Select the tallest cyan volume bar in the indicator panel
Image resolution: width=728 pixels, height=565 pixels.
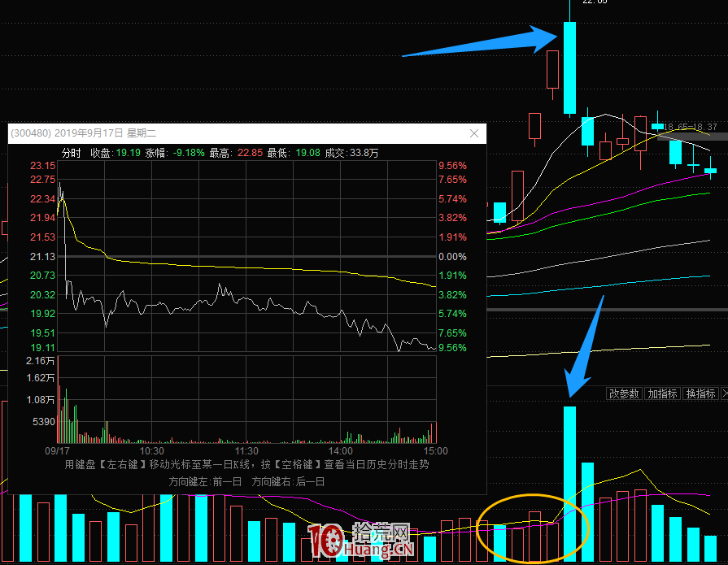point(569,484)
